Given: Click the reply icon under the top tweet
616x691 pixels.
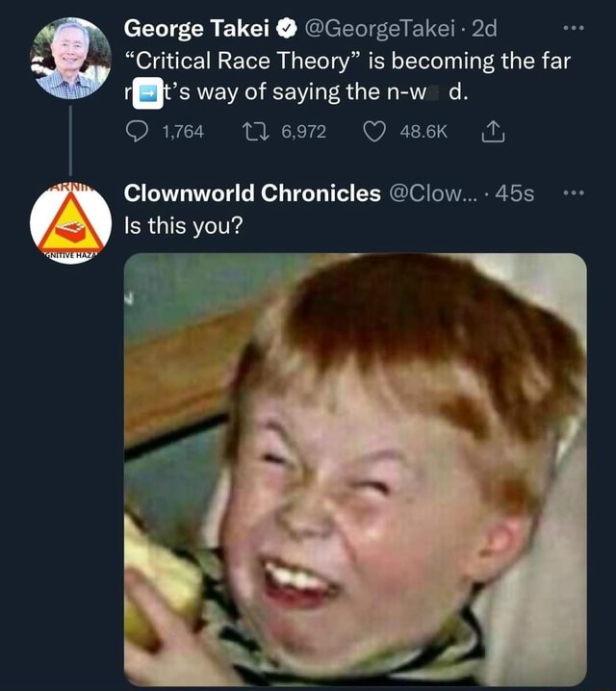Looking at the screenshot, I should [x=137, y=132].
